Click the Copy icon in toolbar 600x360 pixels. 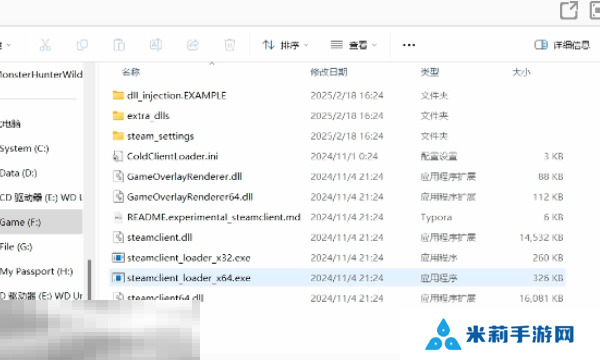click(x=82, y=45)
